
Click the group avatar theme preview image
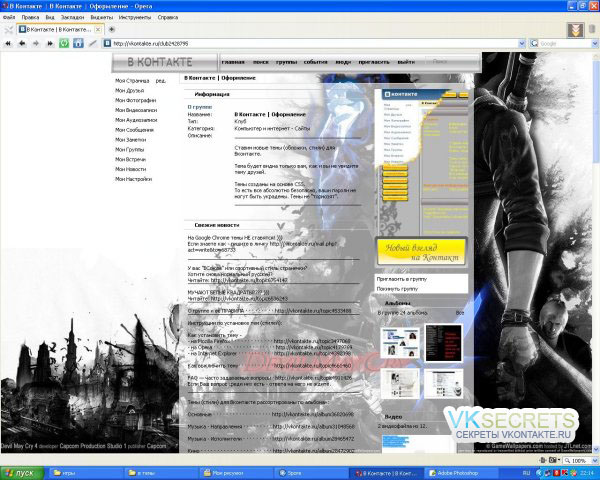[421, 178]
